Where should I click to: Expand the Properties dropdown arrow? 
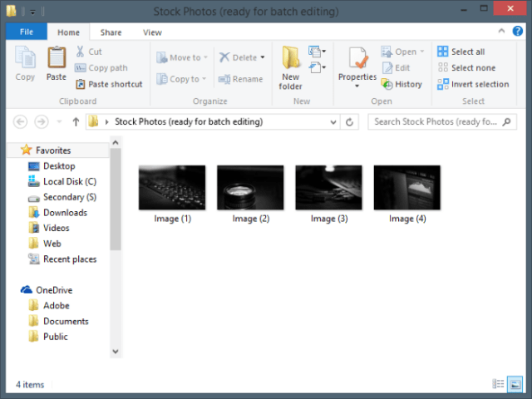point(357,86)
